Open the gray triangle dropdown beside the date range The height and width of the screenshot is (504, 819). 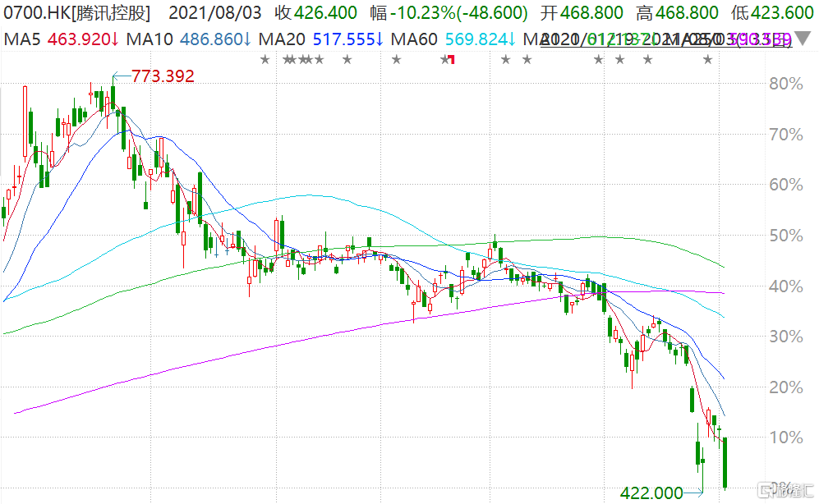click(x=803, y=38)
